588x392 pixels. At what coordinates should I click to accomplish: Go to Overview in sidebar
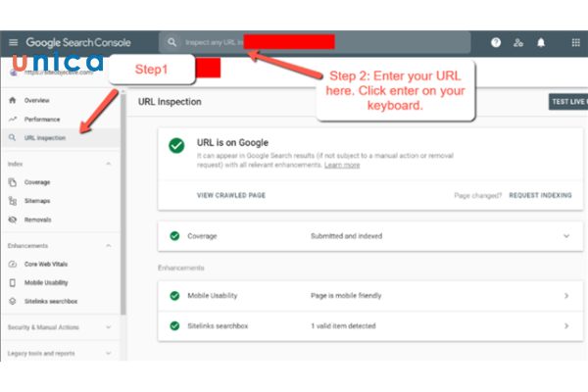point(37,100)
